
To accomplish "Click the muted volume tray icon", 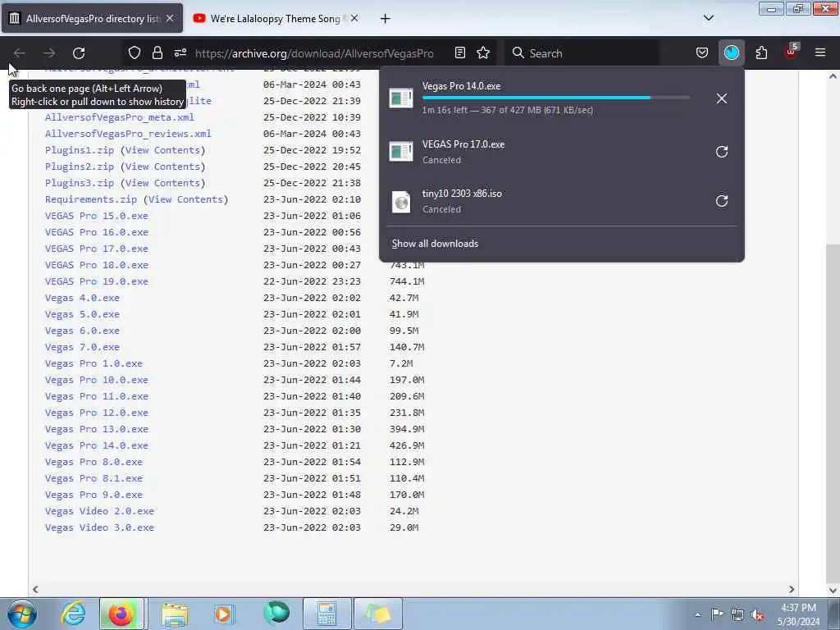I will (757, 614).
